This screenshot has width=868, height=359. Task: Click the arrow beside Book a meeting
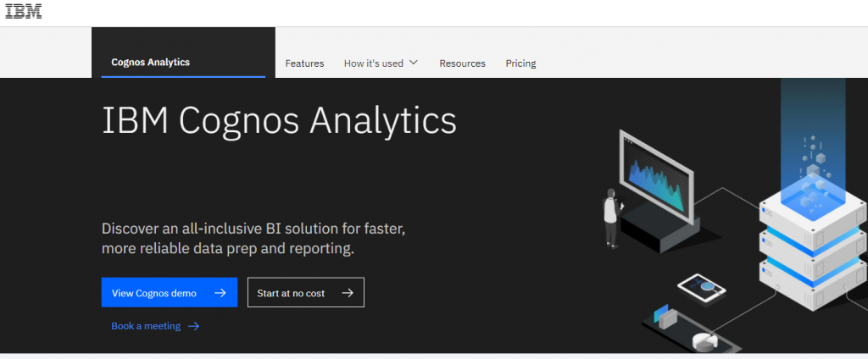click(x=193, y=326)
